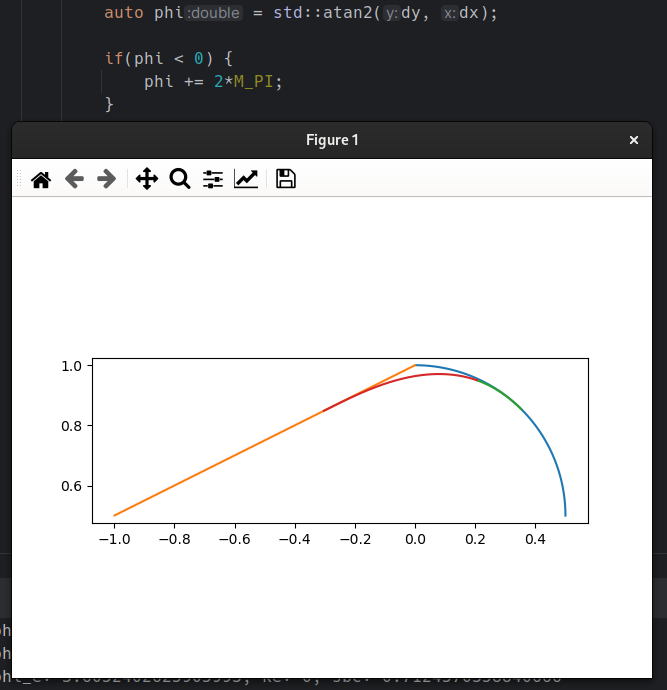Click the toolbar drag handle at left

click(x=19, y=179)
